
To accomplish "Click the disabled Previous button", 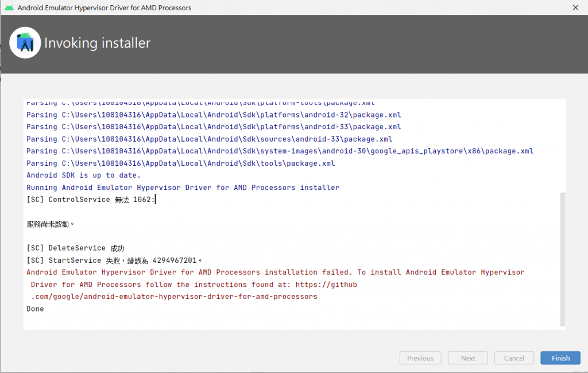I will (420, 358).
